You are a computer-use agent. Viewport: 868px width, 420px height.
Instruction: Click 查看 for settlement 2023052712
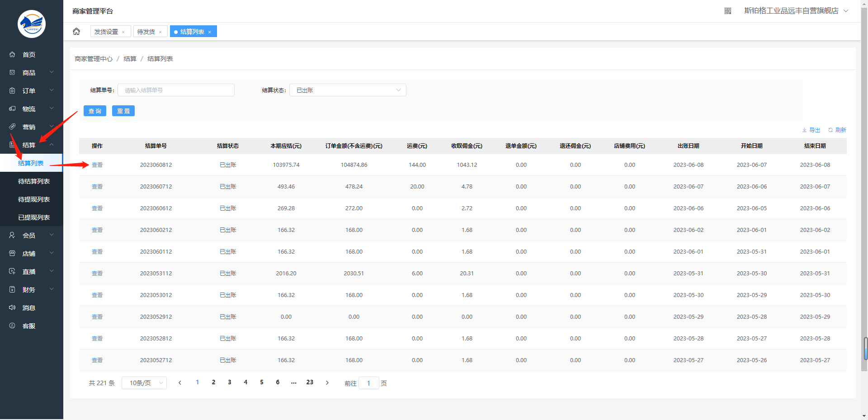[97, 360]
